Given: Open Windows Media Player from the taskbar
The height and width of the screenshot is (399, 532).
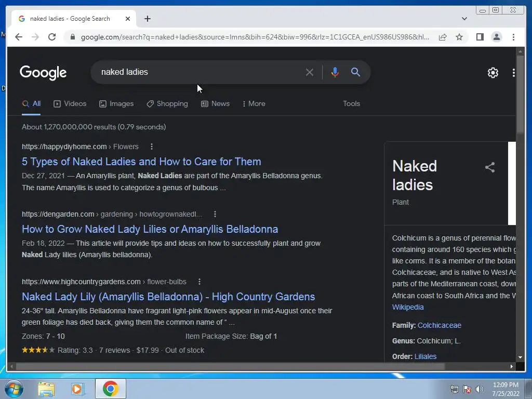Looking at the screenshot, I should click(x=77, y=389).
